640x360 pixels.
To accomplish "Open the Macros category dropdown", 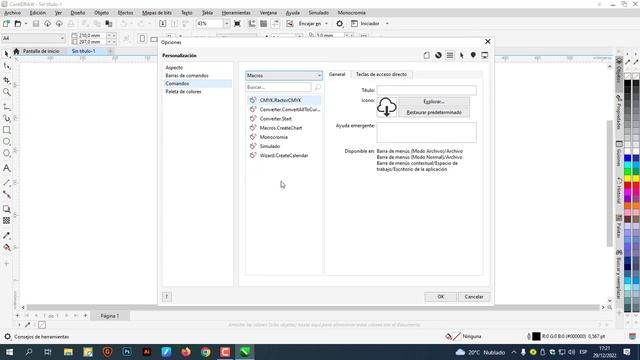I will click(x=284, y=76).
